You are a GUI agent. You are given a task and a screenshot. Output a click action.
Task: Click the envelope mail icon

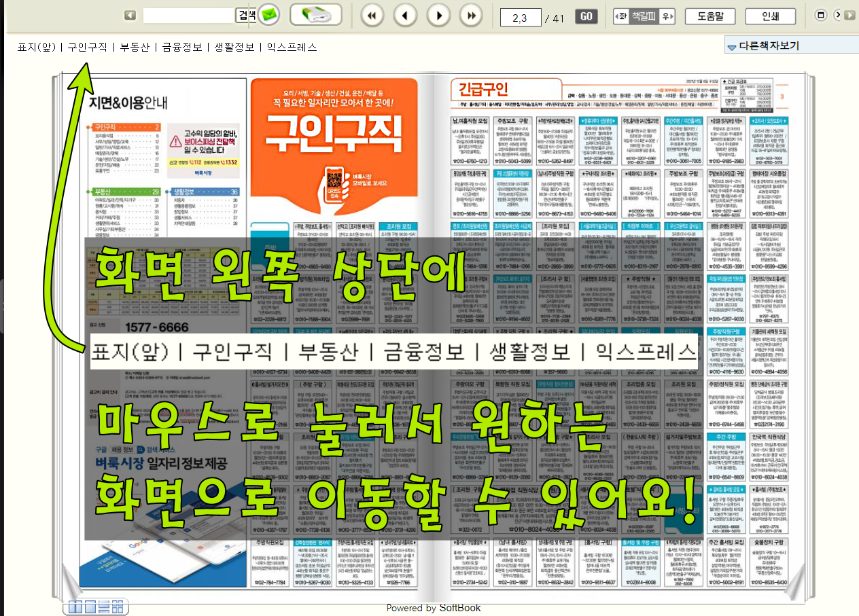click(x=270, y=15)
